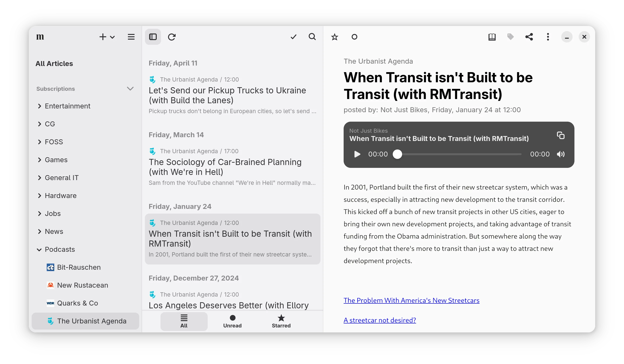Star the current article
This screenshot has width=624, height=364.
click(334, 37)
